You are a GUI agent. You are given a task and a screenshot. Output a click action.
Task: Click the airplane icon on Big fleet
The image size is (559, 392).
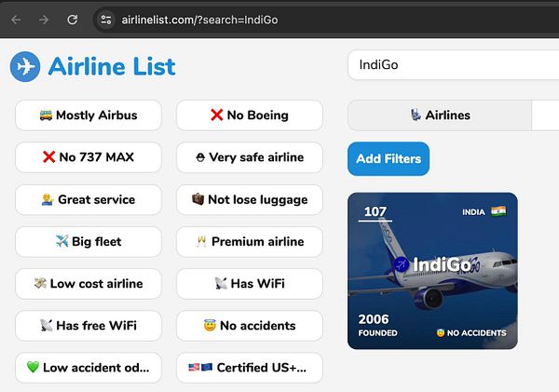(62, 241)
